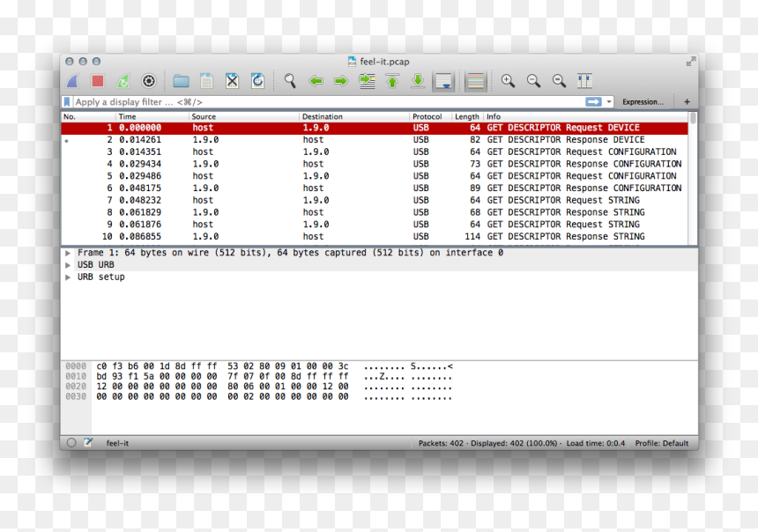Sort by the Time column header
The height and width of the screenshot is (532, 758).
[152, 116]
